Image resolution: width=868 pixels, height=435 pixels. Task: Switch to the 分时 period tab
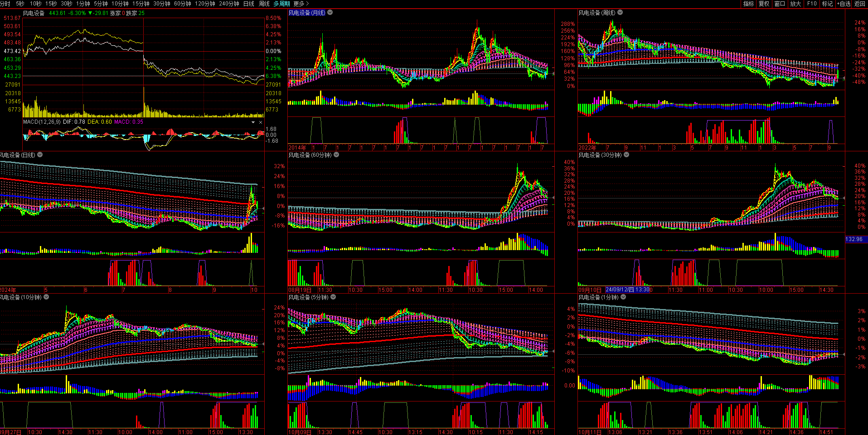tap(5, 4)
